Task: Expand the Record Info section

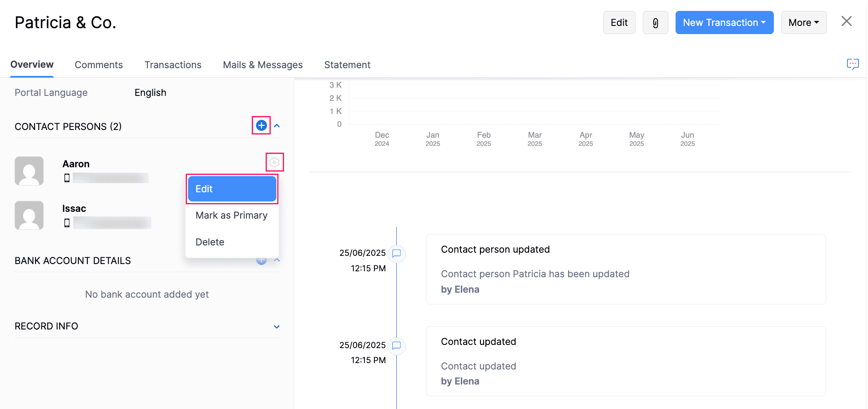Action: tap(277, 327)
